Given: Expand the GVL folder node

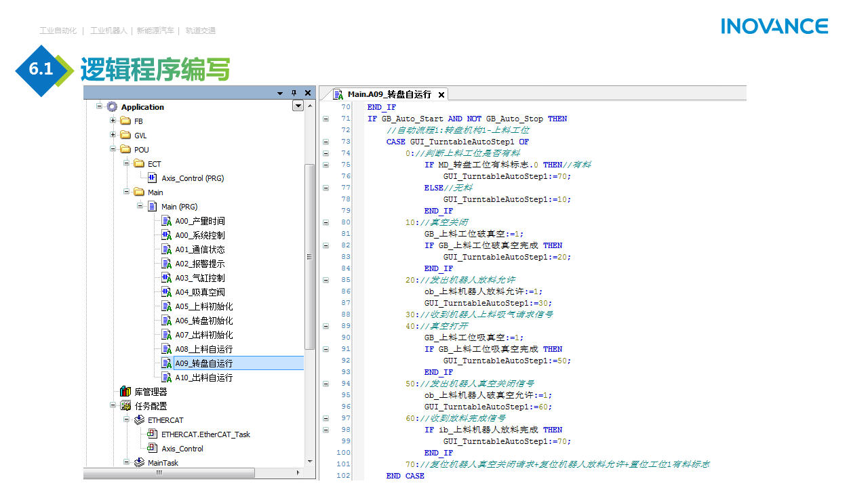Looking at the screenshot, I should [x=113, y=135].
